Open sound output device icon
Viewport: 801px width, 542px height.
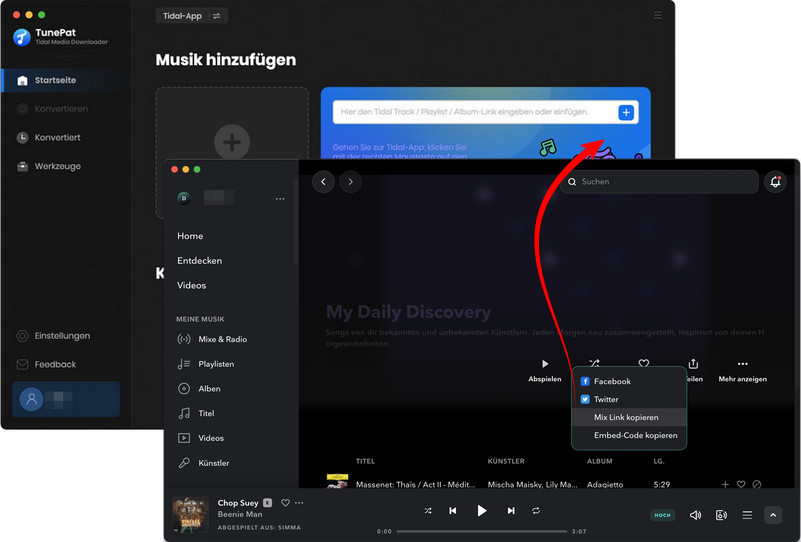point(721,515)
